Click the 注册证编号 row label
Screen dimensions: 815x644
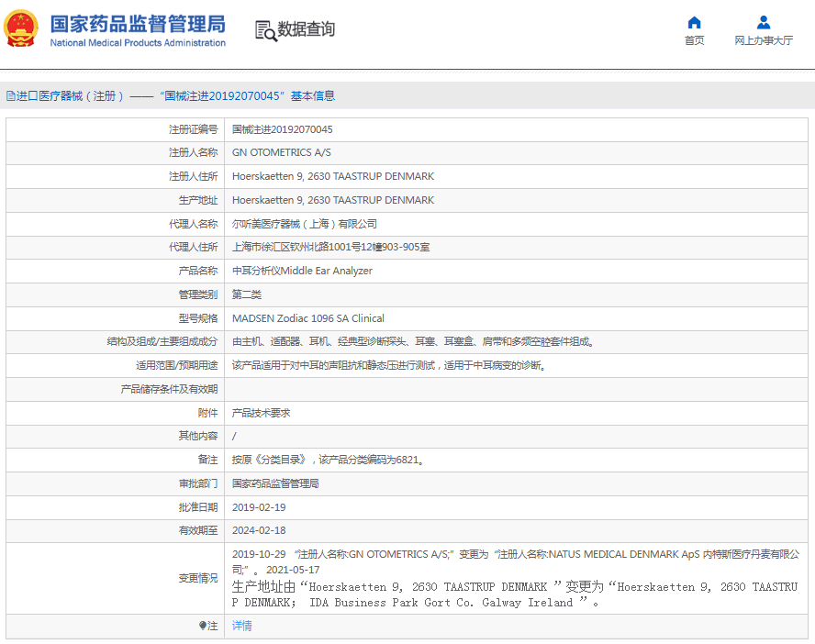pyautogui.click(x=193, y=129)
